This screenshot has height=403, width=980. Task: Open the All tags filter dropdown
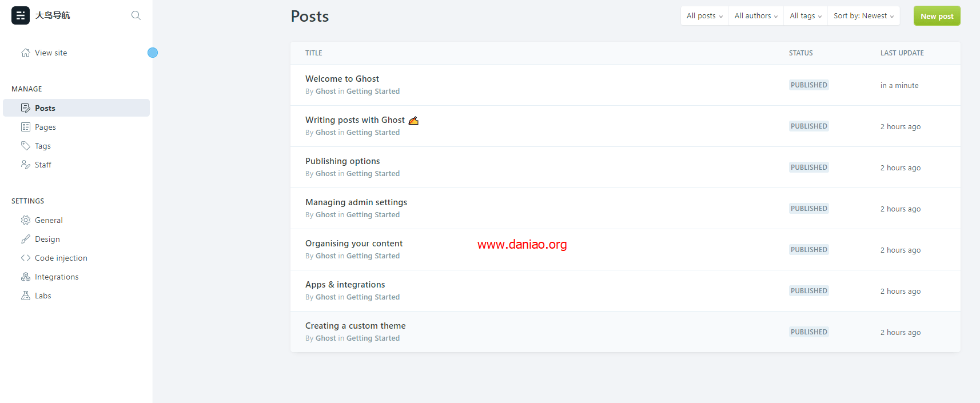point(806,16)
